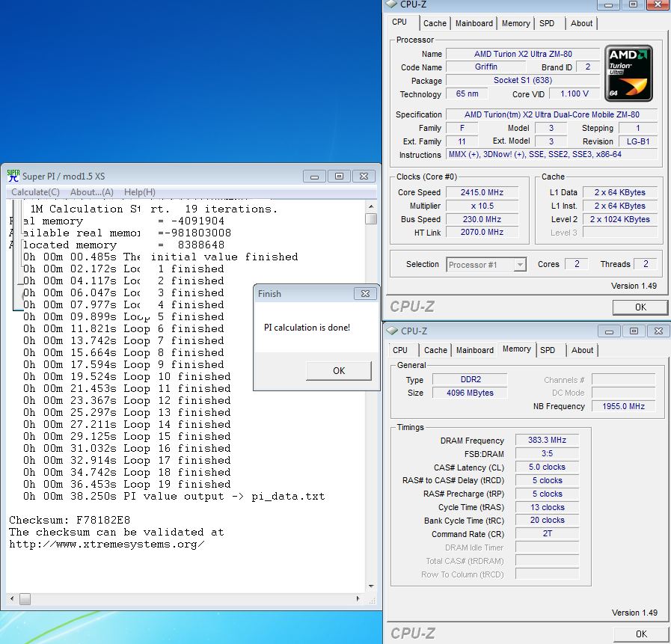Open Mainboard tab in lower CPU-Z window
The height and width of the screenshot is (644, 671).
coord(474,351)
